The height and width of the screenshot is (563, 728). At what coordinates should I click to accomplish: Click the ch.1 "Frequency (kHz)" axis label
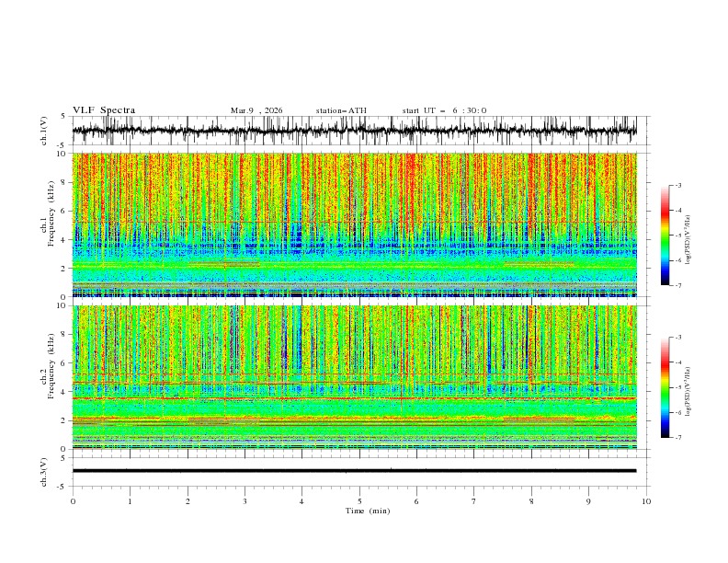[x=51, y=212]
